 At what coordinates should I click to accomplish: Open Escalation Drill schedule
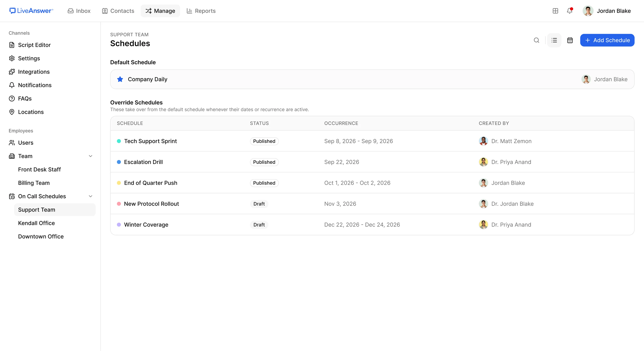coord(143,162)
